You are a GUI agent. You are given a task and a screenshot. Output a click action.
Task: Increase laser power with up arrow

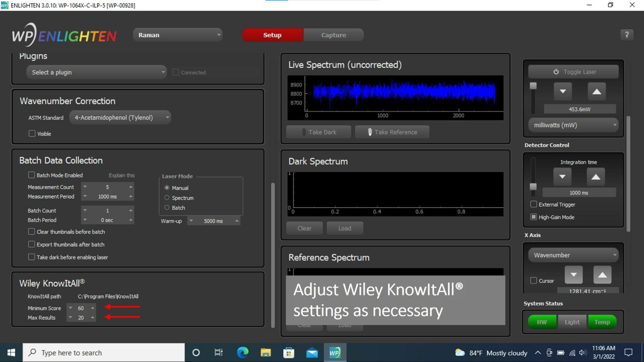tap(596, 91)
